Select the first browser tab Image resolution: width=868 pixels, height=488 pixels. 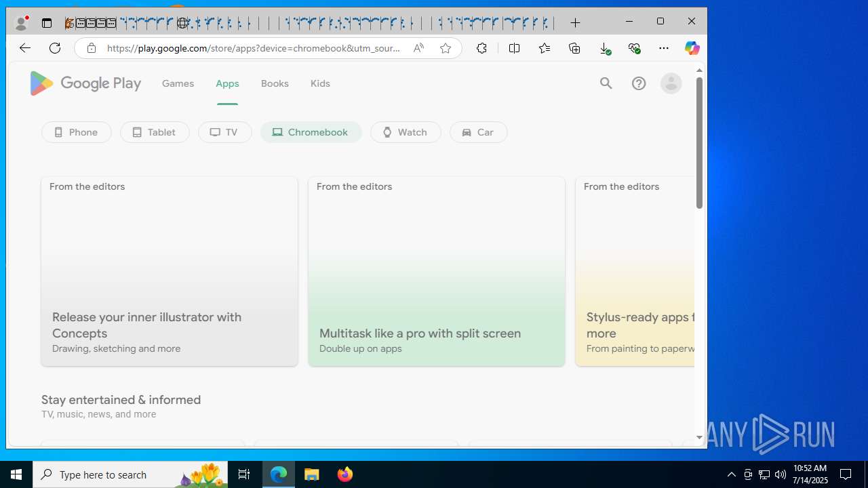(69, 23)
